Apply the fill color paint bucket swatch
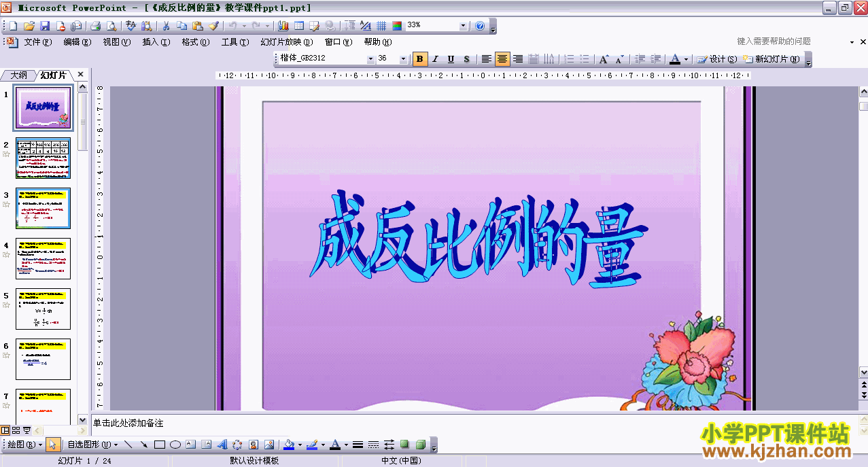868x467 pixels. coord(289,445)
